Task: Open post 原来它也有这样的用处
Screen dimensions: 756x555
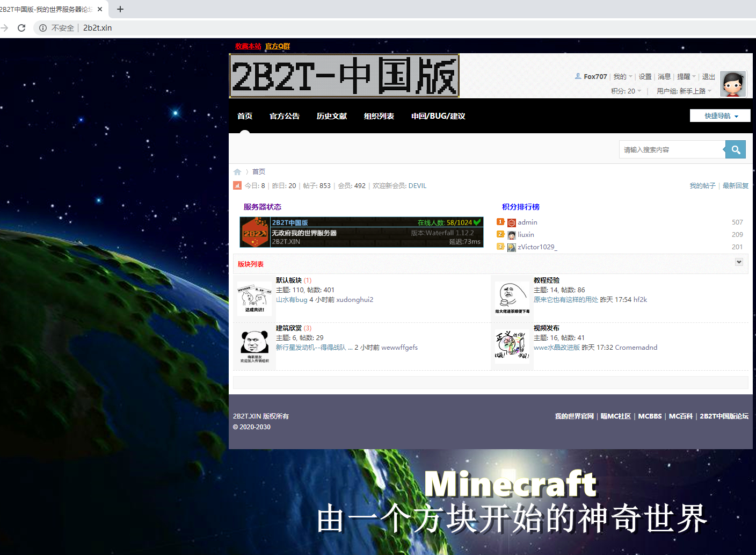Action: (566, 300)
